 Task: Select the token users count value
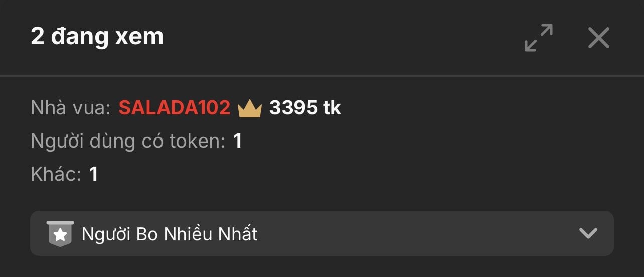coord(238,141)
